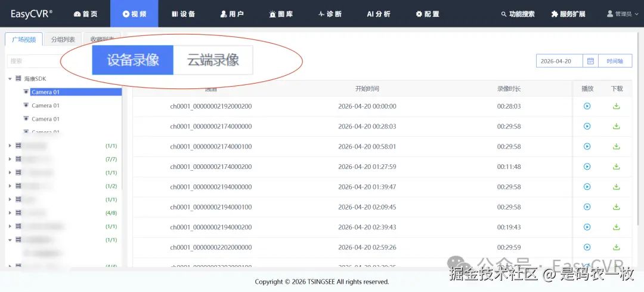Switch to the 广场视频 tab
The width and height of the screenshot is (644, 292).
point(24,39)
